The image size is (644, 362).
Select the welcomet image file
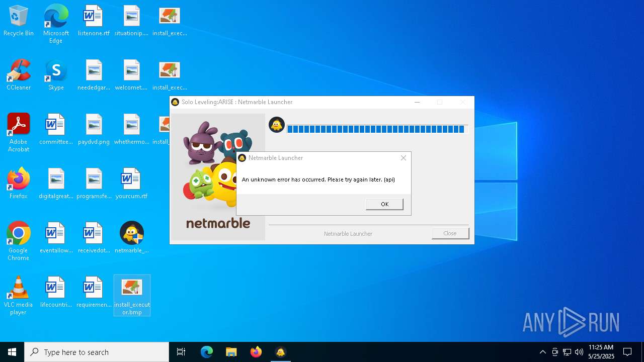coord(131,75)
